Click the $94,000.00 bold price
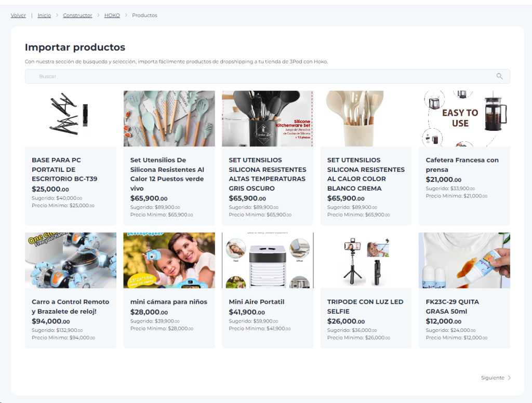This screenshot has height=403, width=532. click(51, 321)
